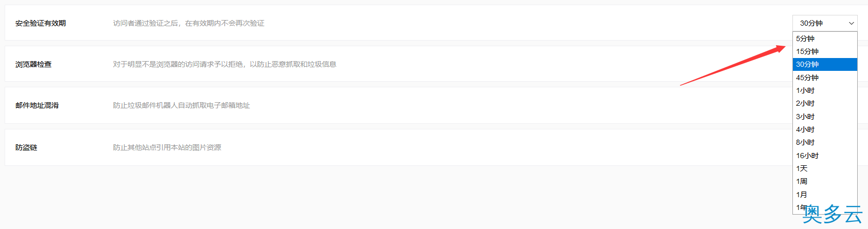Select the 5分钟 option
This screenshot has height=229, width=868.
tap(824, 39)
